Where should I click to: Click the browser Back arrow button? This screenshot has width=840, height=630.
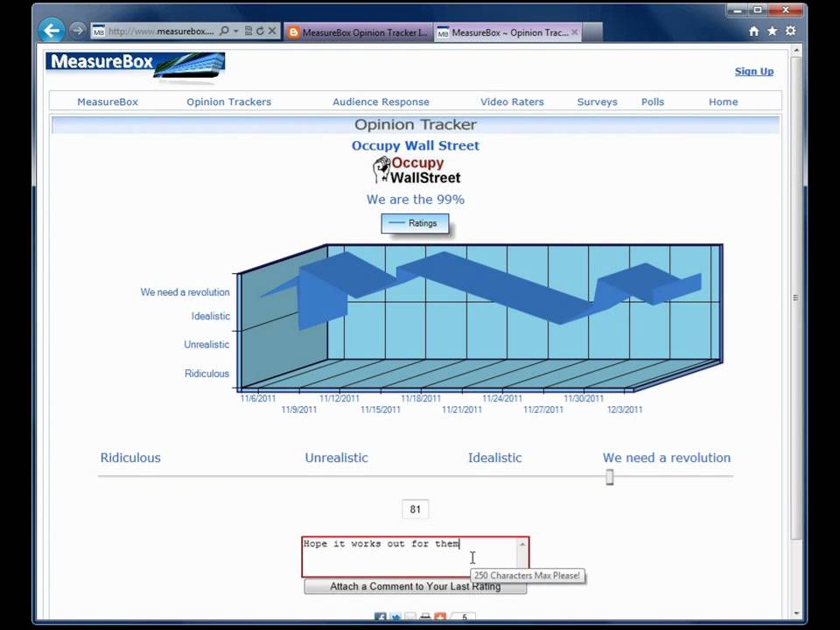click(x=52, y=31)
